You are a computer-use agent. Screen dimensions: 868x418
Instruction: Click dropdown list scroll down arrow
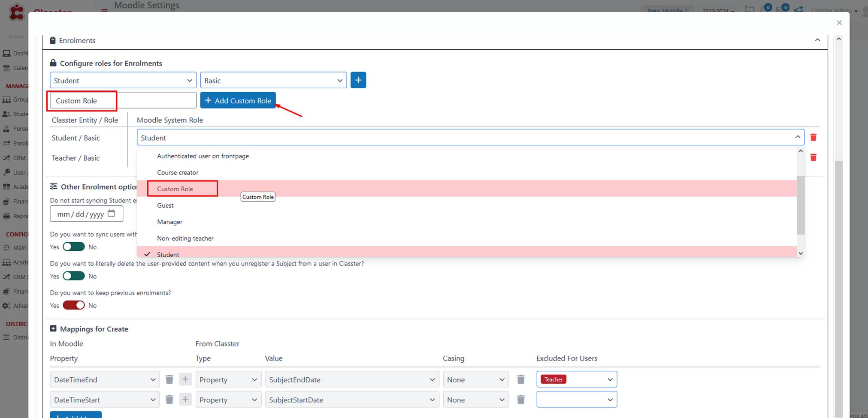[801, 253]
